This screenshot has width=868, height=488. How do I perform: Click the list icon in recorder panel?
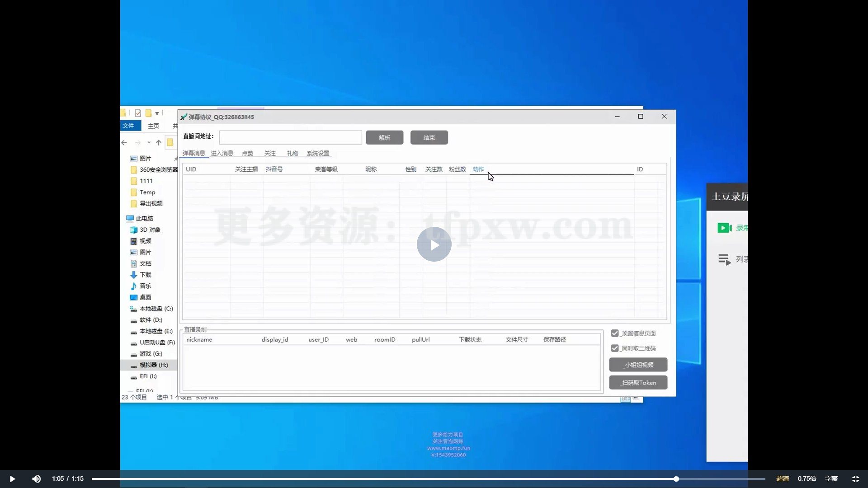[x=724, y=259]
